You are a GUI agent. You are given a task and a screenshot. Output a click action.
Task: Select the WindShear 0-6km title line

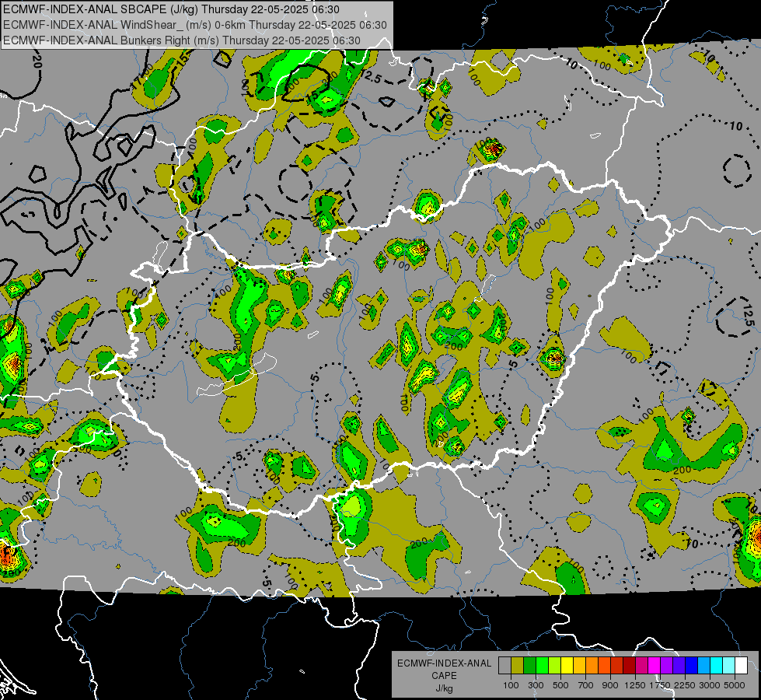(194, 25)
